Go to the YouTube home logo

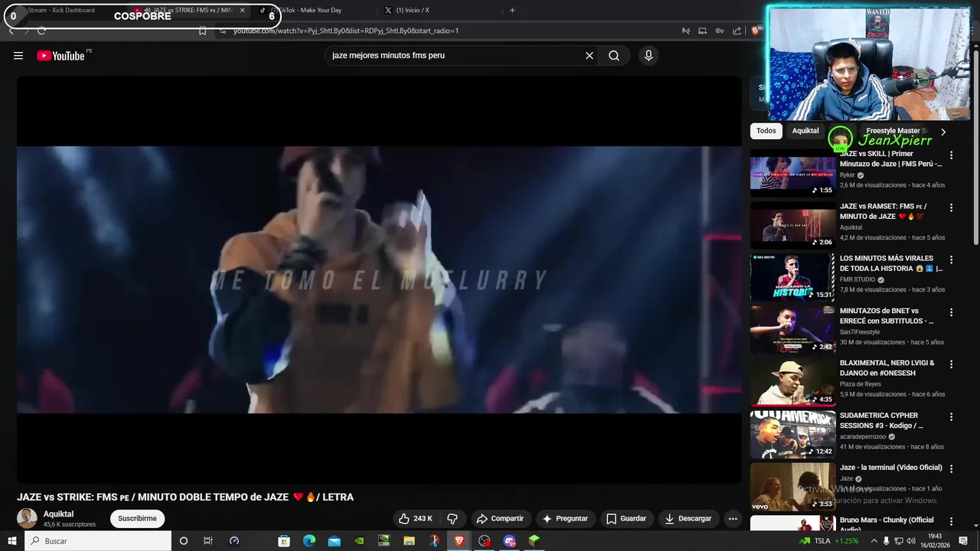point(60,55)
